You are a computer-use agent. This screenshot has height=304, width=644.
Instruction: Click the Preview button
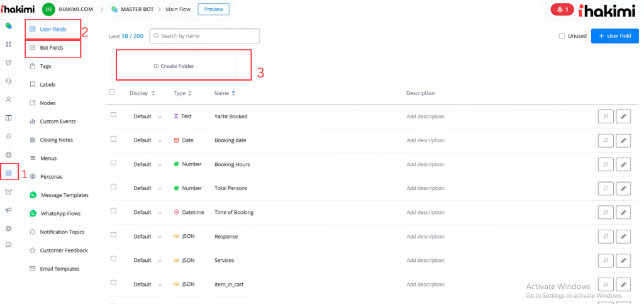pyautogui.click(x=213, y=9)
